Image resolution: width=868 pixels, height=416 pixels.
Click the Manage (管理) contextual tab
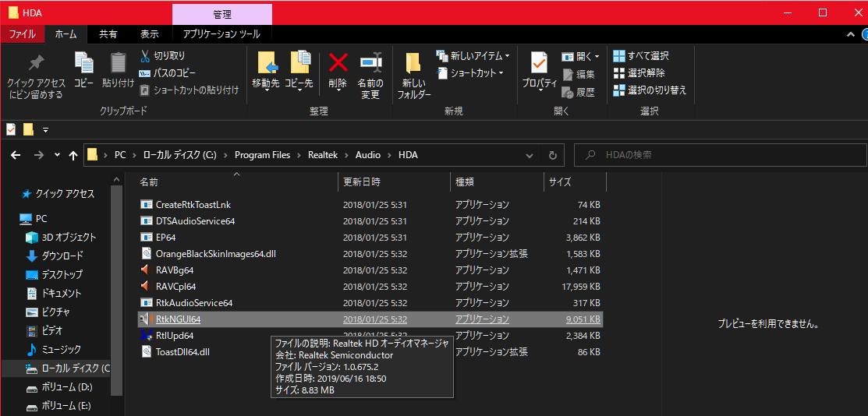(222, 14)
